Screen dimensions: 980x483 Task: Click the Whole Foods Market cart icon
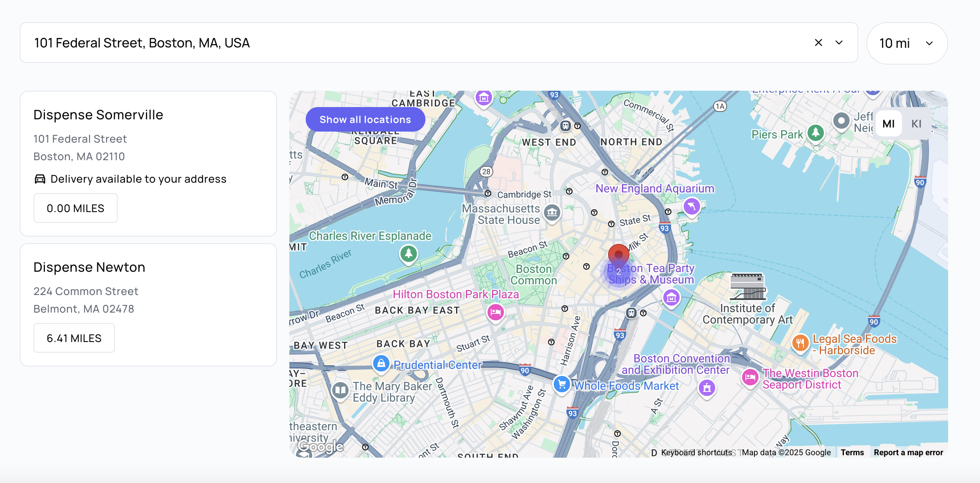pyautogui.click(x=562, y=385)
